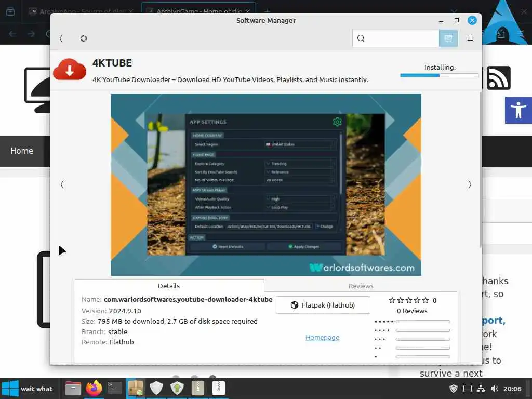Open the RSS feed icon on the webpage
Screen dimensions: 532x399
(498, 78)
